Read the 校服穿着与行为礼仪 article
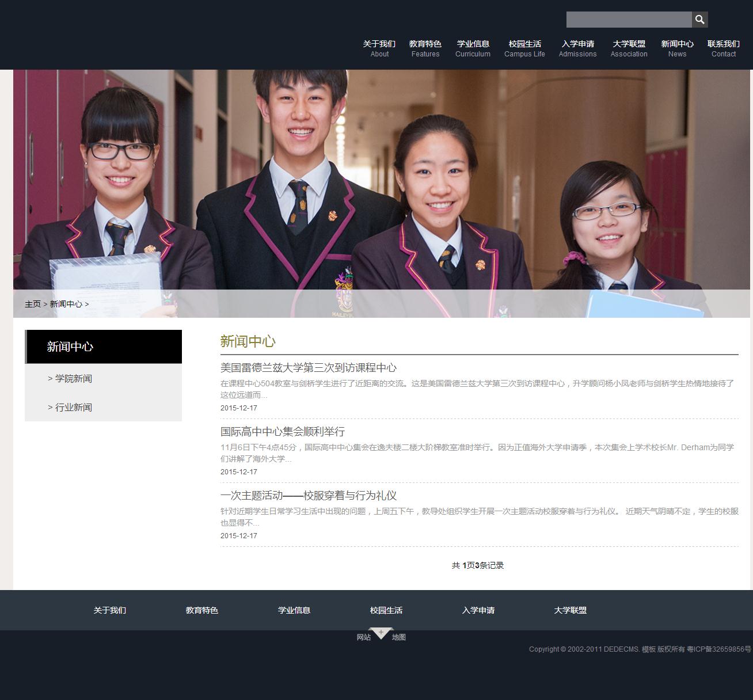Image resolution: width=753 pixels, height=700 pixels. [x=308, y=496]
